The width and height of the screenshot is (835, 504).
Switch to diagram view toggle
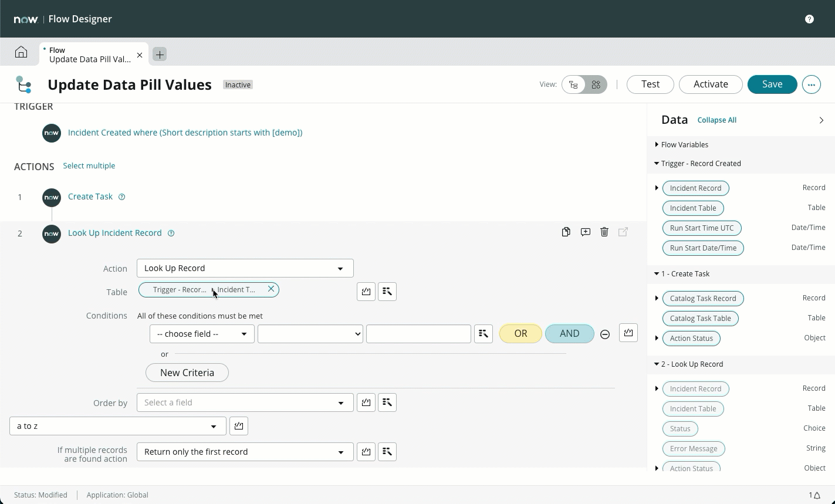pos(596,84)
